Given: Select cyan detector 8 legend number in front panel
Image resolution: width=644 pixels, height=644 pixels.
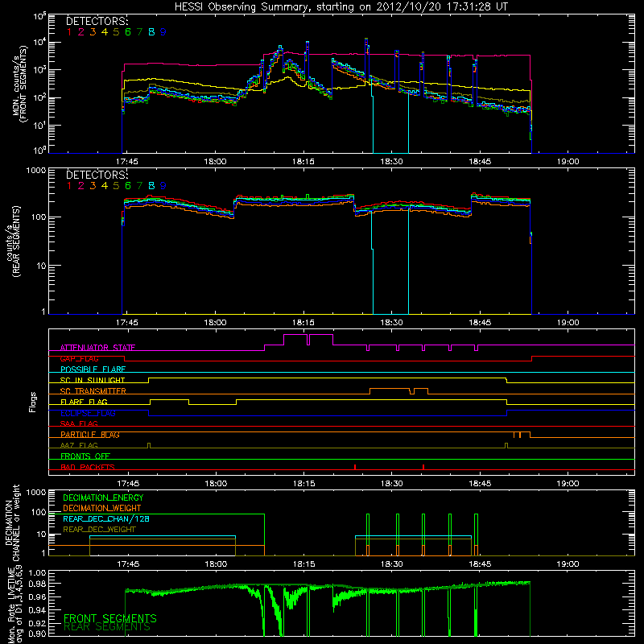Looking at the screenshot, I should tap(151, 32).
